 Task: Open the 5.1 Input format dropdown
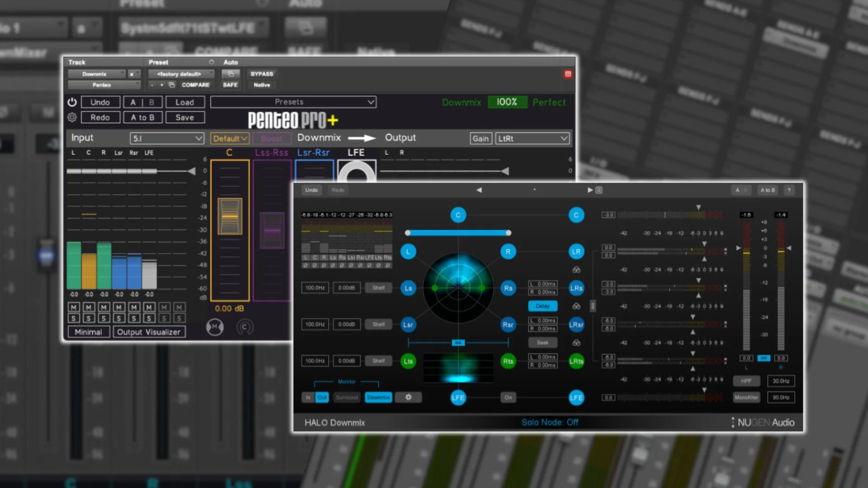(167, 138)
